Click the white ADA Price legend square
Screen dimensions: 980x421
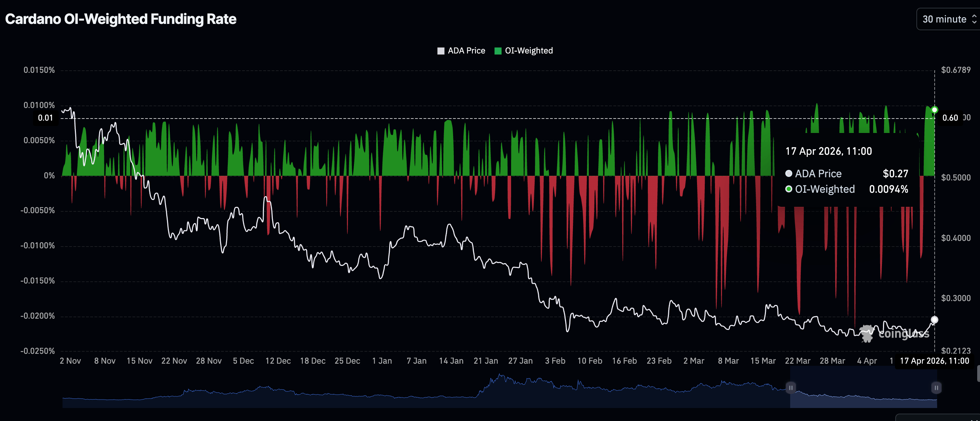click(440, 51)
